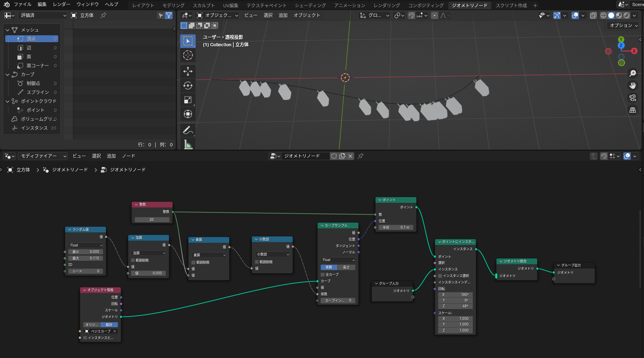Image resolution: width=644 pixels, height=358 pixels.
Task: Toggle camera view icon in viewport
Action: tap(632, 98)
